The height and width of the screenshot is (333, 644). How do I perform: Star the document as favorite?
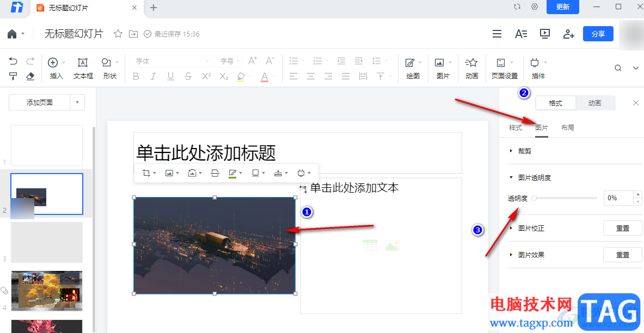tap(118, 34)
